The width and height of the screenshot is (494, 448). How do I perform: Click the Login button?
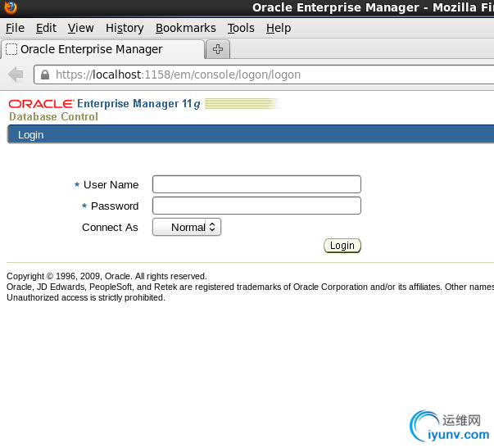click(x=342, y=246)
